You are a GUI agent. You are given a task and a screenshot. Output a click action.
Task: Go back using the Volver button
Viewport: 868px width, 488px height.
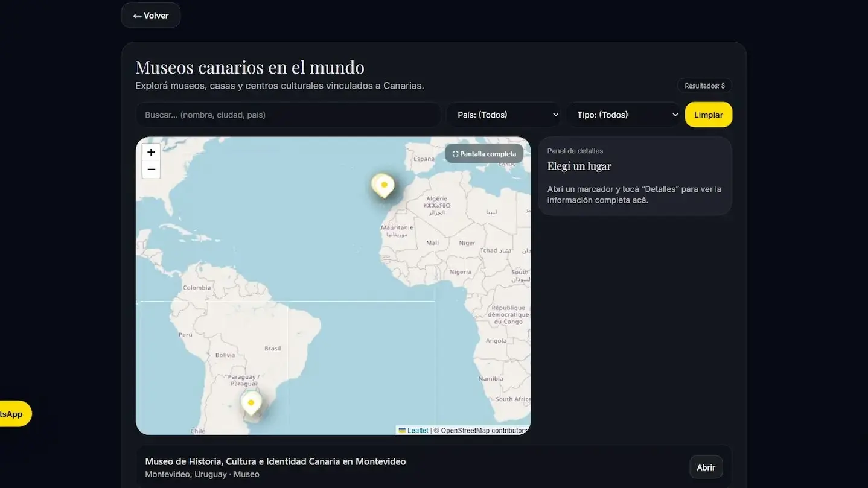(151, 16)
